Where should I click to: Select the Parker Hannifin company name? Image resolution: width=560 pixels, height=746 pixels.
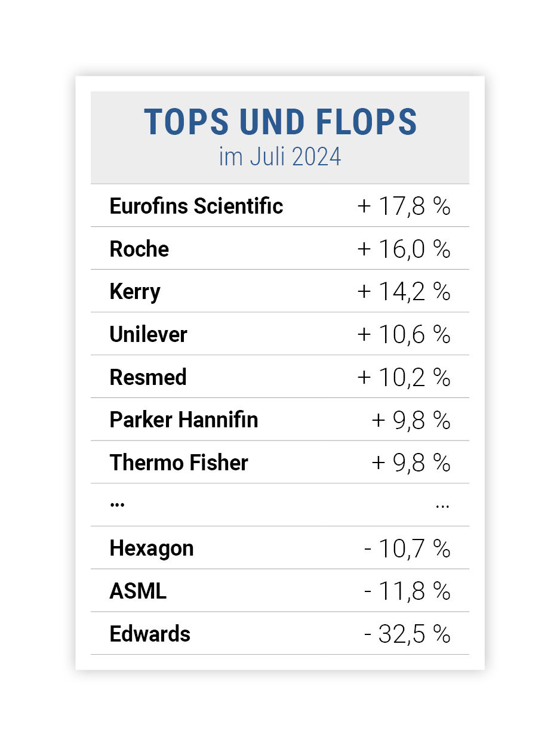point(184,420)
